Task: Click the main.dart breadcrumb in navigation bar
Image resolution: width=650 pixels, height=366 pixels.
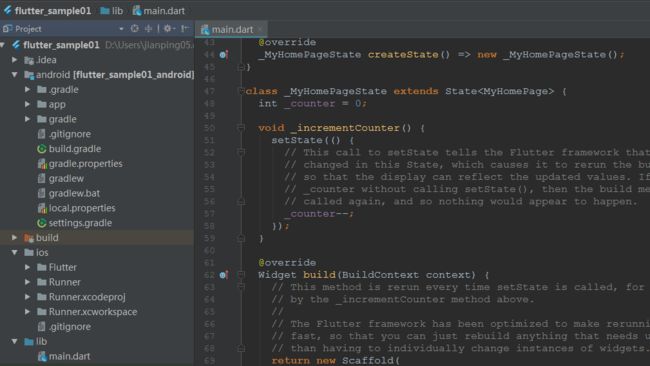Action: (x=159, y=11)
